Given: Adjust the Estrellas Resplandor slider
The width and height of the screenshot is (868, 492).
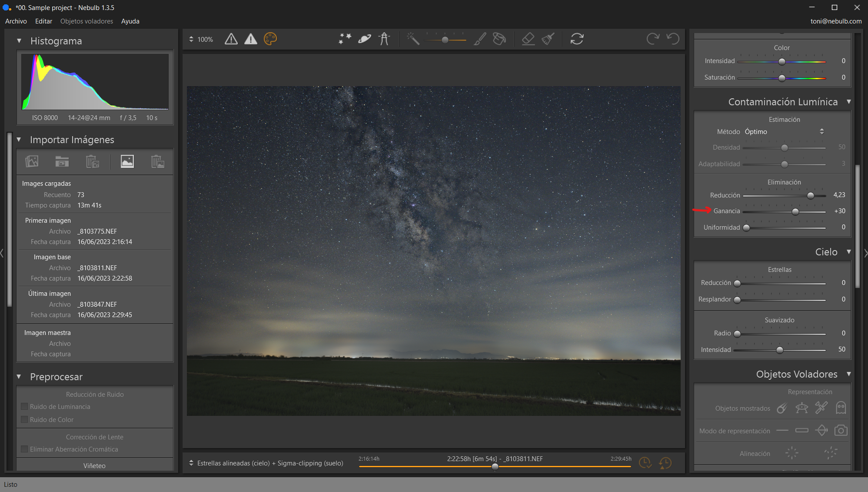Looking at the screenshot, I should coord(737,300).
